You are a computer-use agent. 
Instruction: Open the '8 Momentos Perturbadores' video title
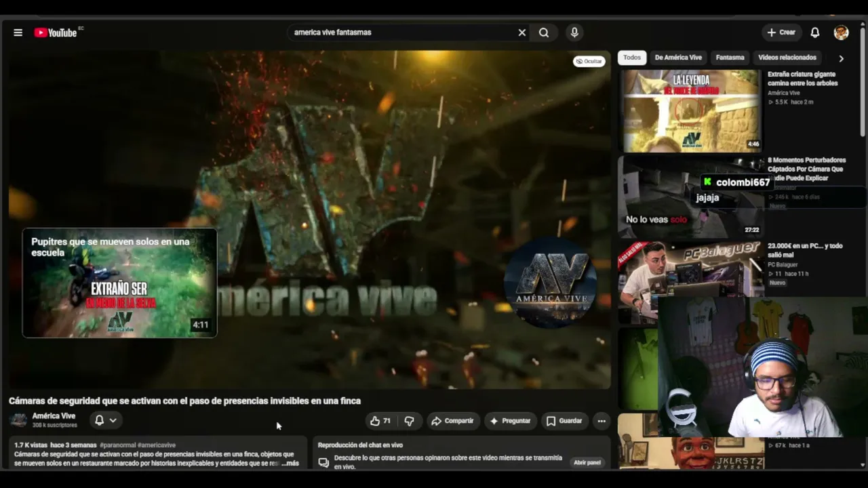[x=806, y=169]
